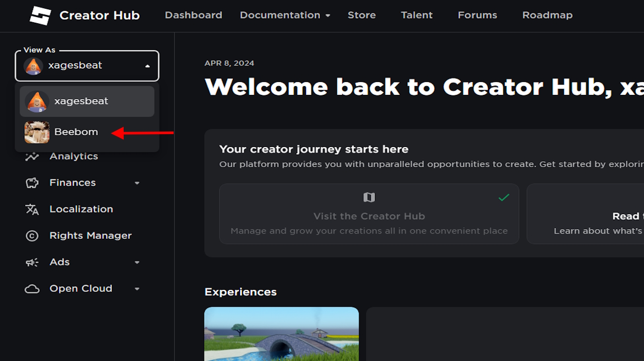The image size is (644, 361).
Task: Select Beebom from the account list
Action: click(x=76, y=132)
